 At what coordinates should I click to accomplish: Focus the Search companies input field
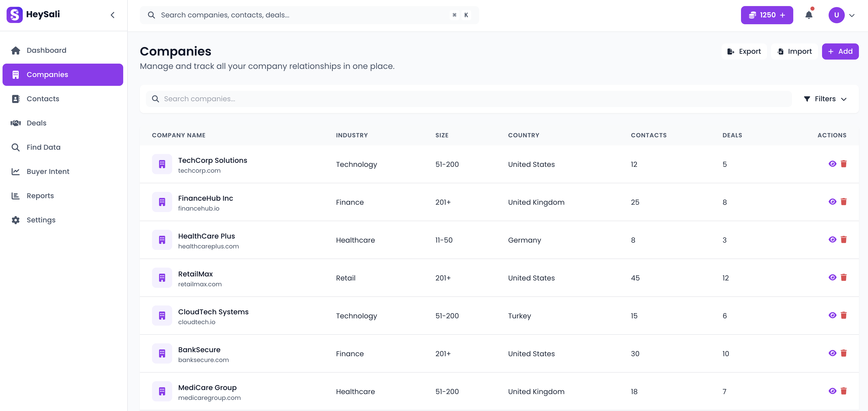303,99
